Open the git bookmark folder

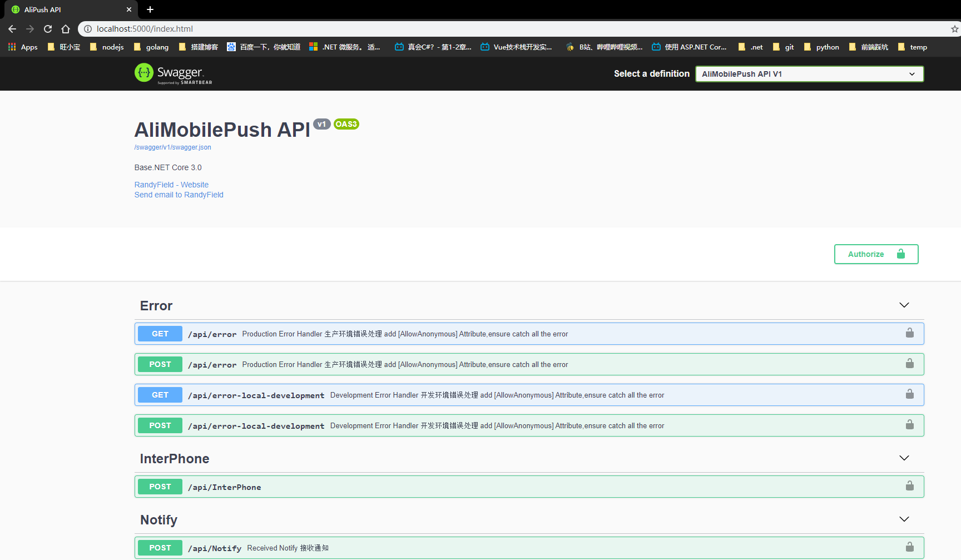(784, 47)
